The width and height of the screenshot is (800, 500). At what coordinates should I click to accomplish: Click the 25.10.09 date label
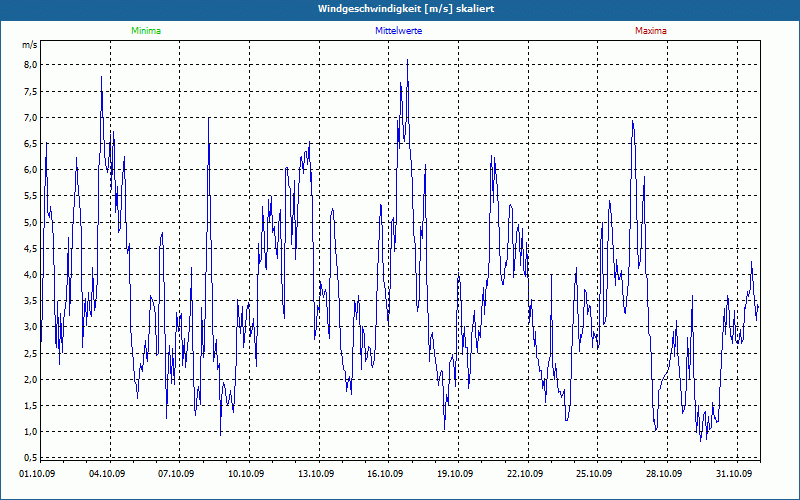click(x=595, y=474)
